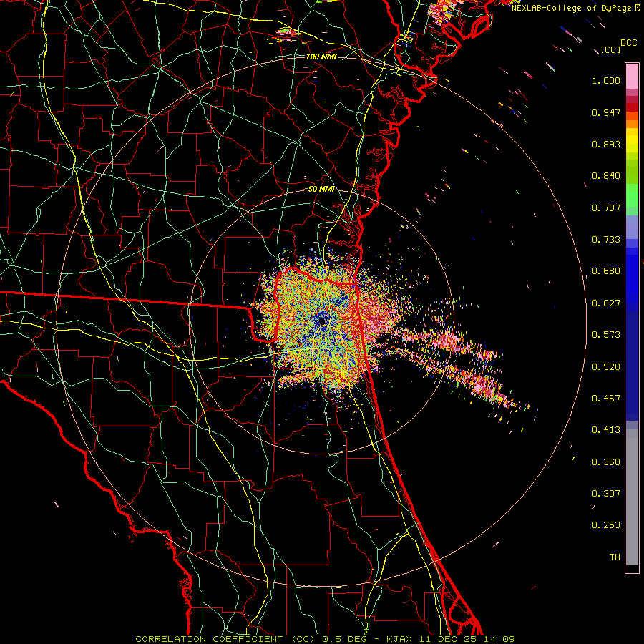Viewport: 644px width, 644px height.
Task: Click the 0.947 scale value
Action: pyautogui.click(x=606, y=112)
